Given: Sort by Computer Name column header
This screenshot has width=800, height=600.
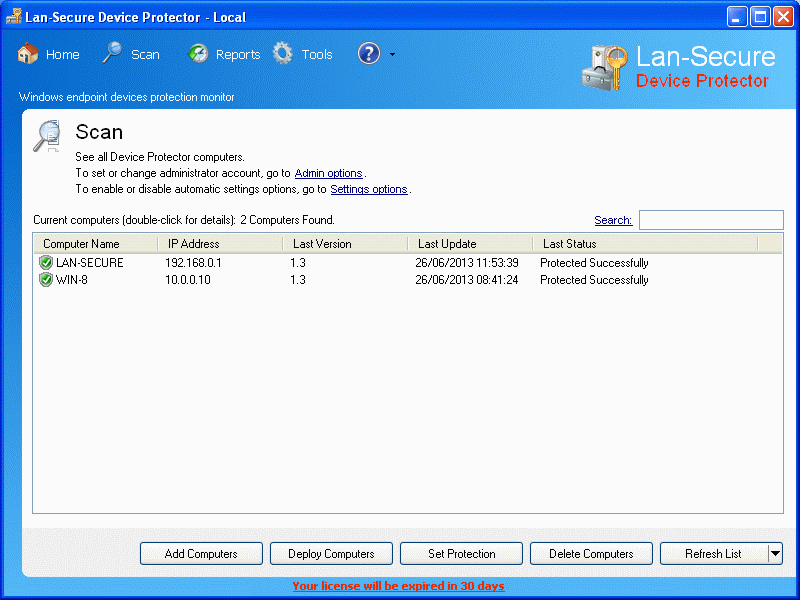Looking at the screenshot, I should point(96,244).
